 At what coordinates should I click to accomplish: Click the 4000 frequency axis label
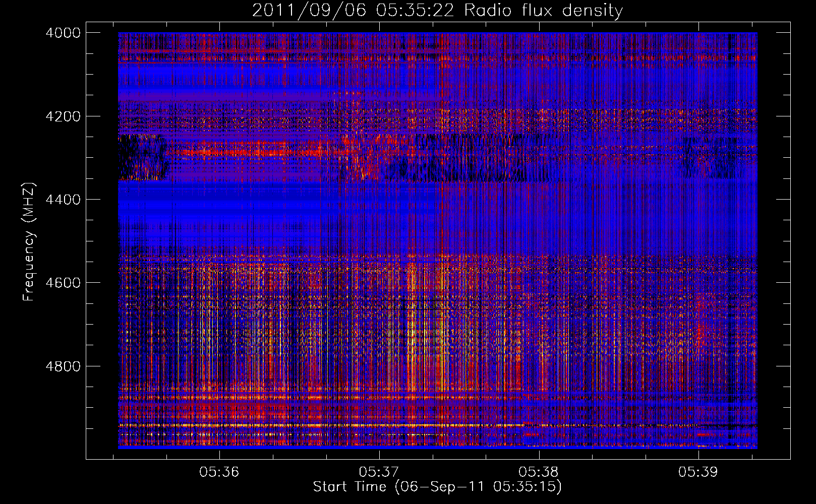point(63,33)
